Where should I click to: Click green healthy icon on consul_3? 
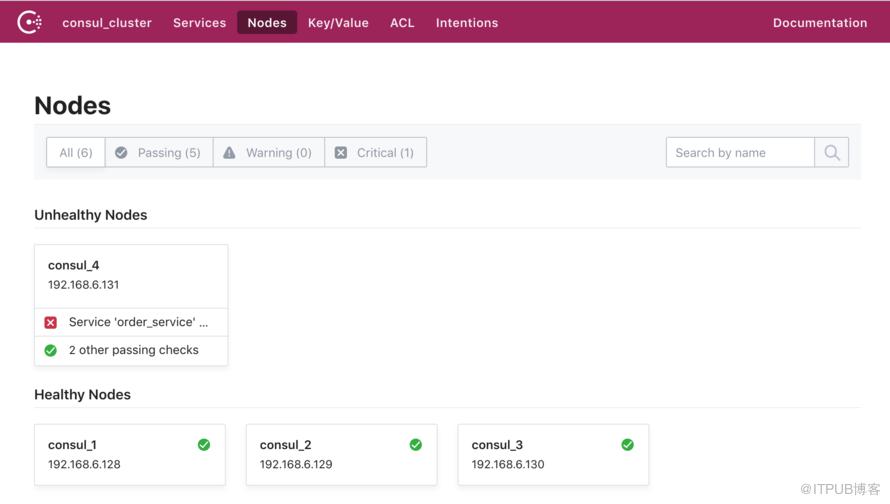(627, 444)
